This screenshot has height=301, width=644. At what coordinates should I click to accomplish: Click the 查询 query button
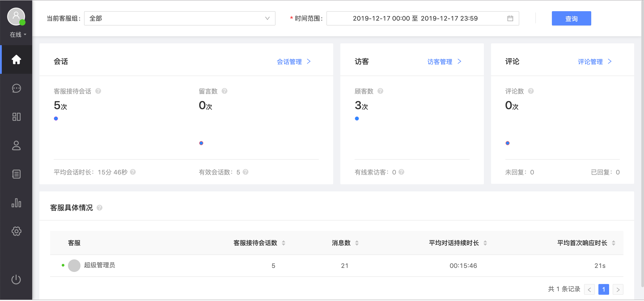click(x=571, y=18)
